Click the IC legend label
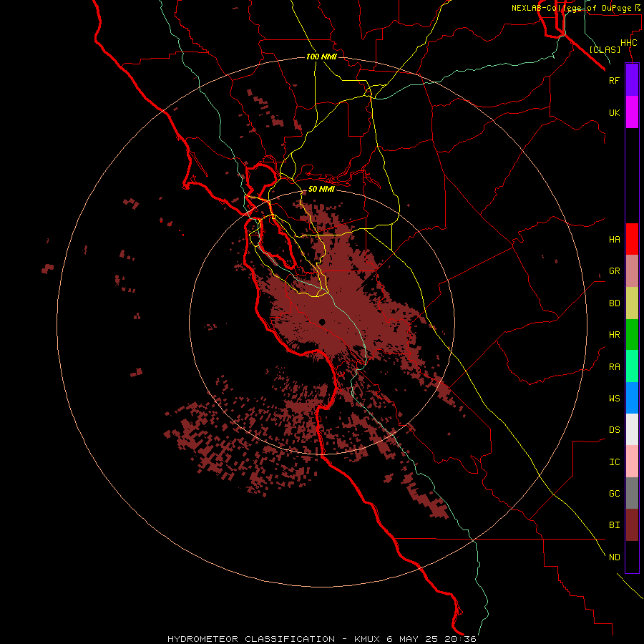Viewport: 644px width, 644px height. pos(614,462)
